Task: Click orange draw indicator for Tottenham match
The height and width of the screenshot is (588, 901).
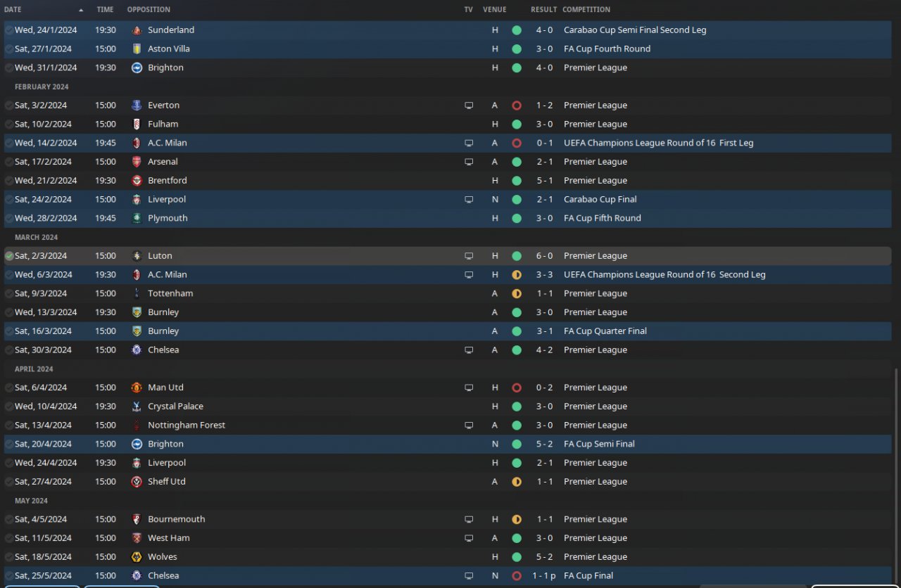Action: tap(517, 293)
